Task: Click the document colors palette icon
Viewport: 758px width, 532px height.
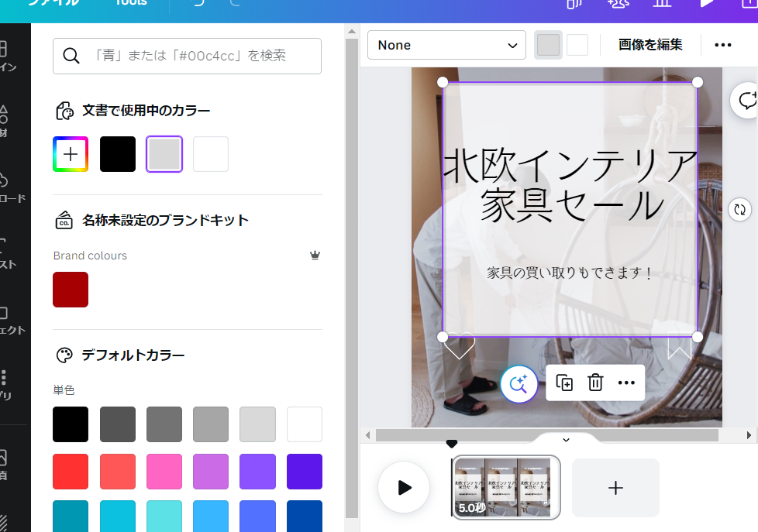Action: [x=65, y=111]
